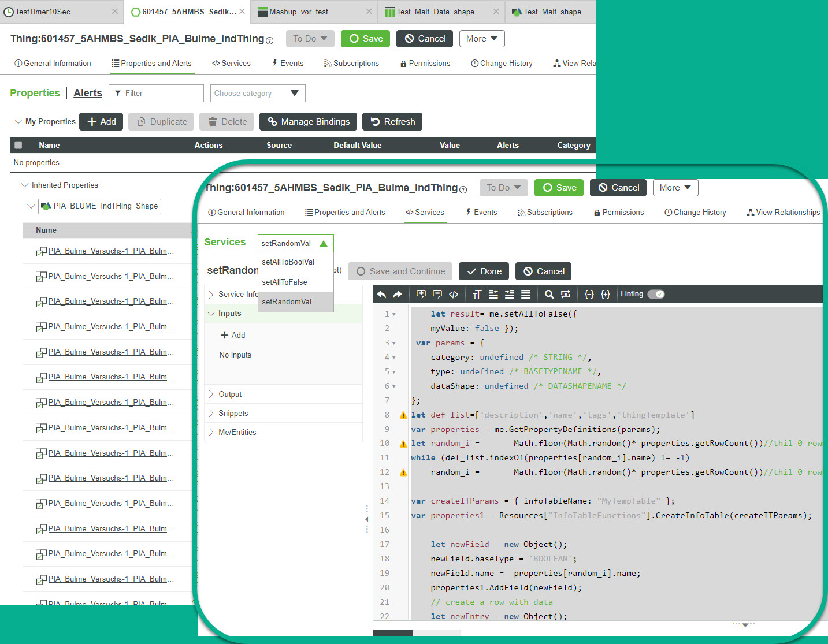Click the collapse all braces icon
828x644 pixels.
coord(589,295)
